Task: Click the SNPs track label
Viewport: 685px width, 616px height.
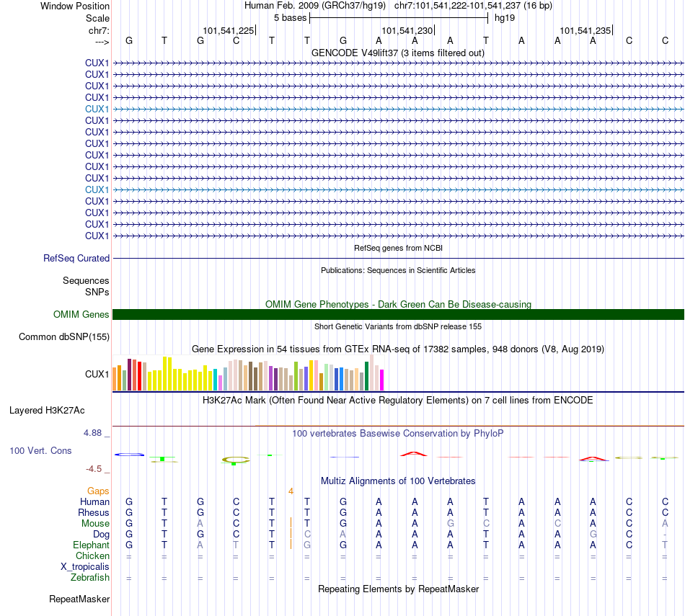Action: coord(97,292)
